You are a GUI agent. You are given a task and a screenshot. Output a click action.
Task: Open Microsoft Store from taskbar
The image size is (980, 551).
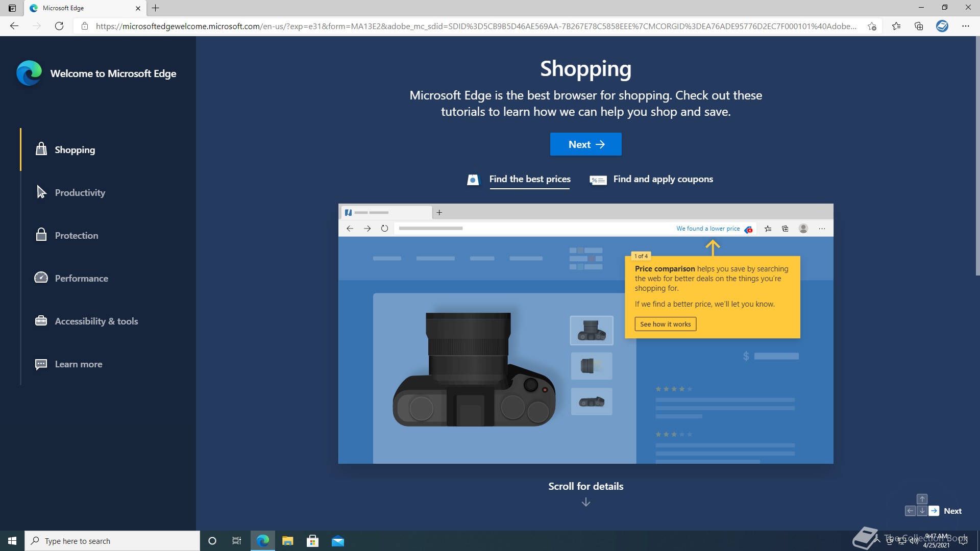click(x=312, y=541)
